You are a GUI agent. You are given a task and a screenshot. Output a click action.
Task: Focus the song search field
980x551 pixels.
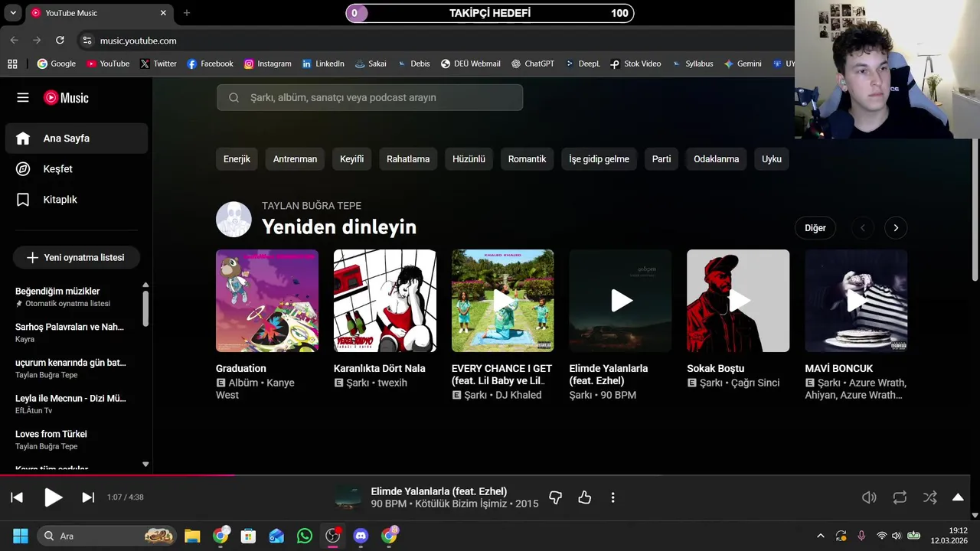370,97
